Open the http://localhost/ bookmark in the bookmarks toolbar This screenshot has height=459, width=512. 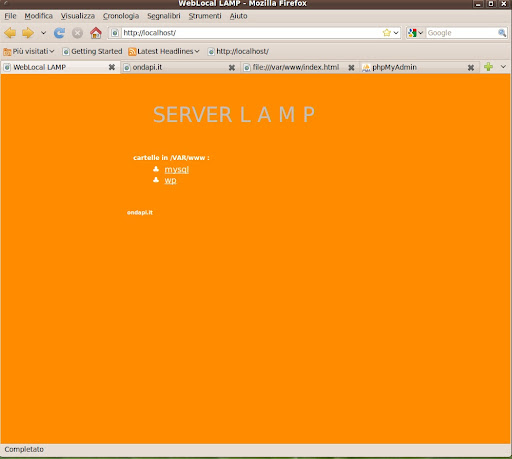(238, 51)
